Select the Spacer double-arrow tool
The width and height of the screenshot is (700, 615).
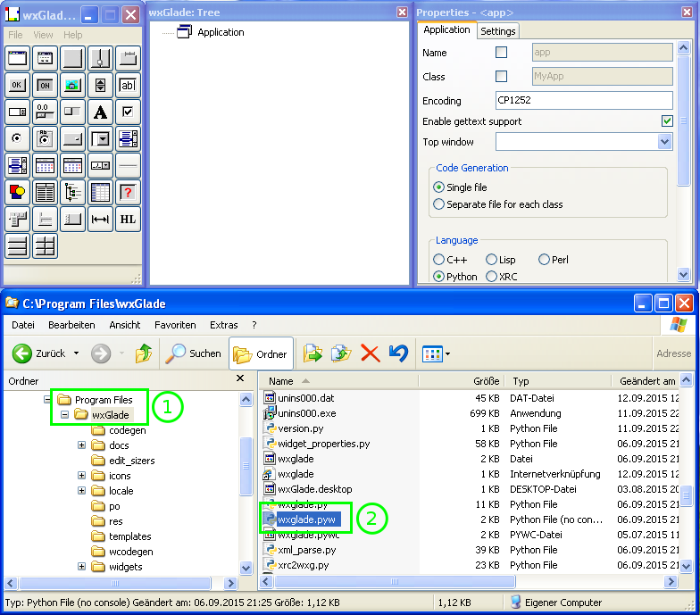coord(100,220)
